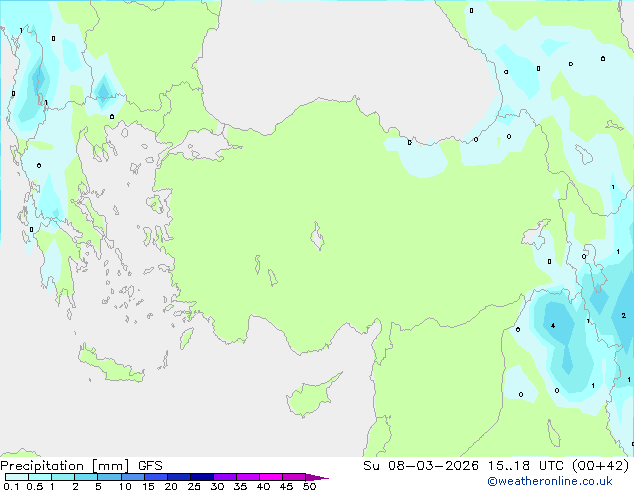Viewport: 634px width, 490px height.
Task: Click the 25–30 mm dark blue swatch
Action: (202, 477)
